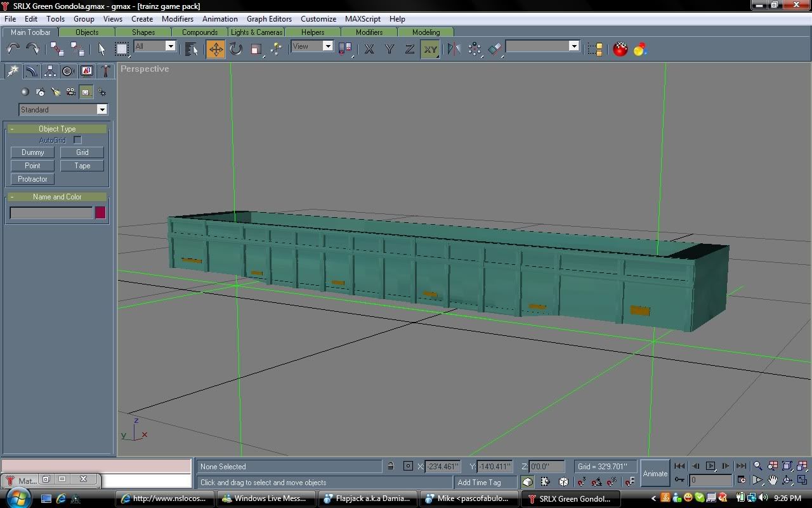Click the object color swatch
812x508 pixels.
pos(100,213)
